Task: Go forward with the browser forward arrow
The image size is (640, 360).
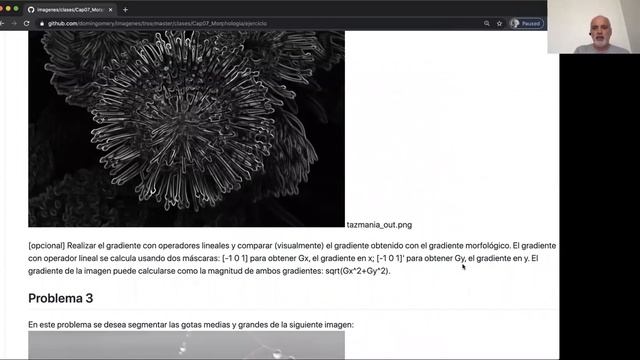Action: click(14, 24)
